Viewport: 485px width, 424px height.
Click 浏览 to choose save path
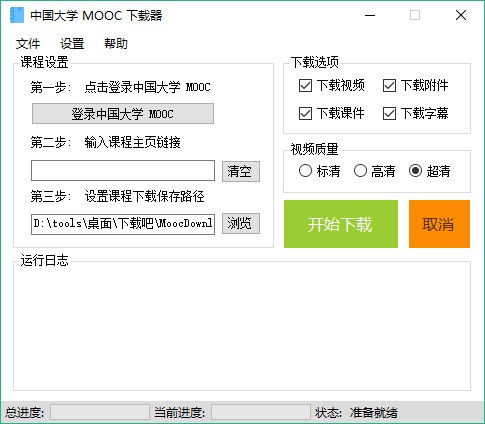tap(241, 223)
